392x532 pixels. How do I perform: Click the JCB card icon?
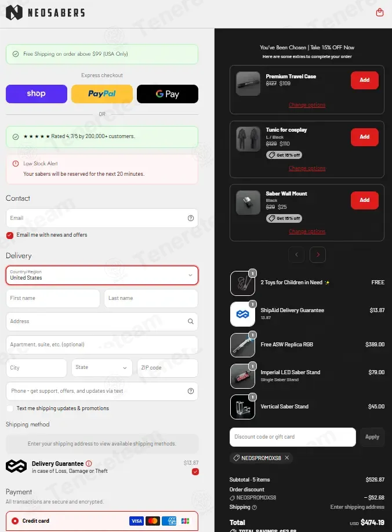(x=185, y=521)
